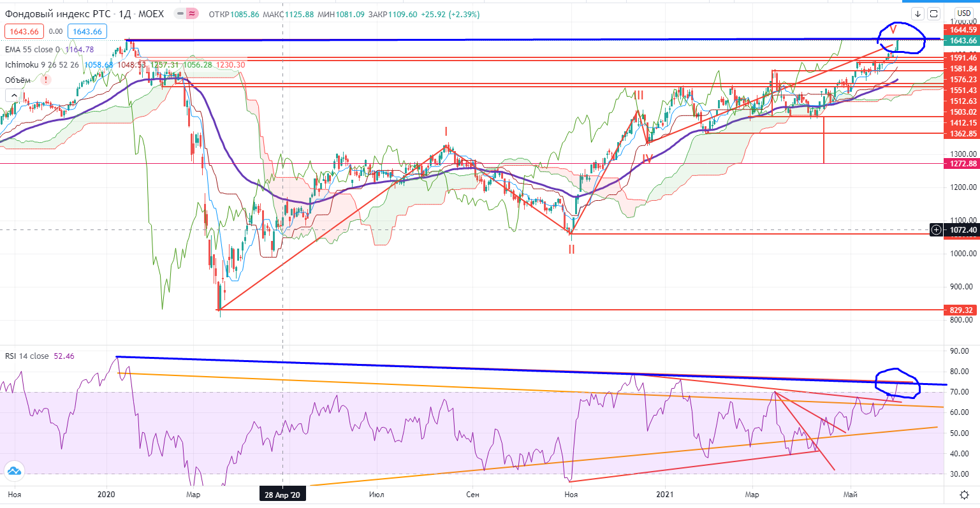
Task: Click the scroll-down arrow button at top right
Action: (918, 13)
